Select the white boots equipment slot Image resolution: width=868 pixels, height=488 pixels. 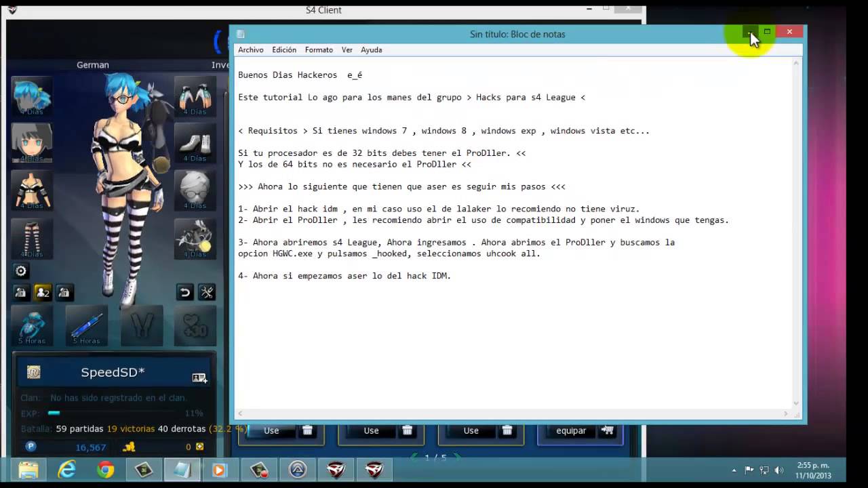tap(195, 143)
